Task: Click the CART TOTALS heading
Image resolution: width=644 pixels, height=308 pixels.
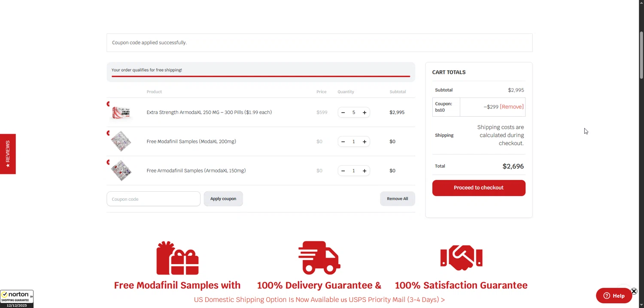Action: [449, 72]
